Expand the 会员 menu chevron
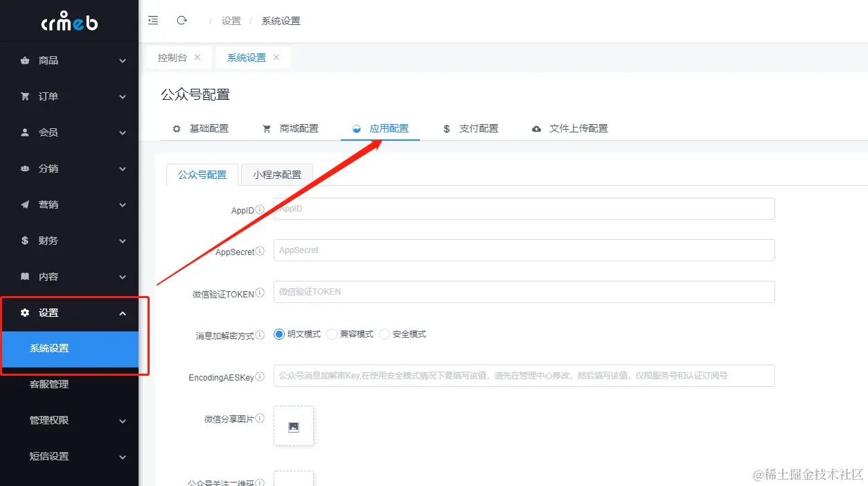 pyautogui.click(x=123, y=133)
